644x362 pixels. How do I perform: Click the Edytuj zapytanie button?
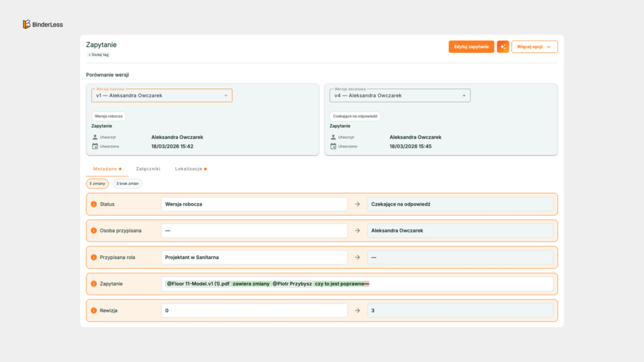click(471, 47)
